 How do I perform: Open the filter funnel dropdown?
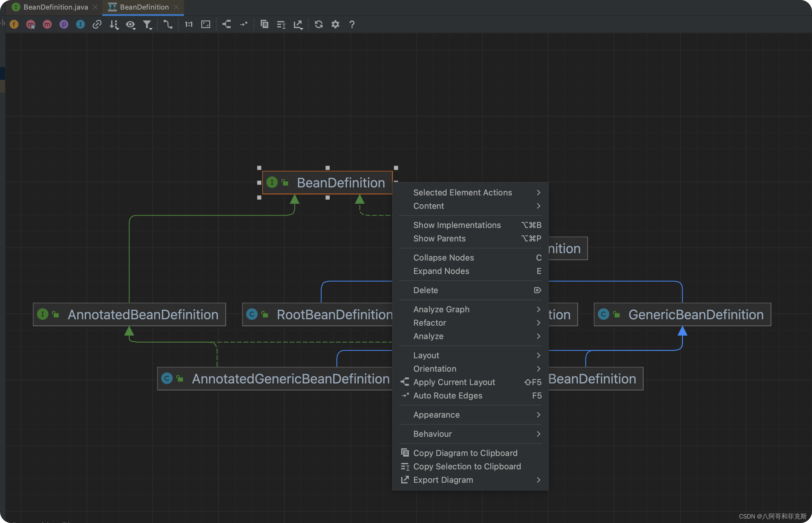147,25
